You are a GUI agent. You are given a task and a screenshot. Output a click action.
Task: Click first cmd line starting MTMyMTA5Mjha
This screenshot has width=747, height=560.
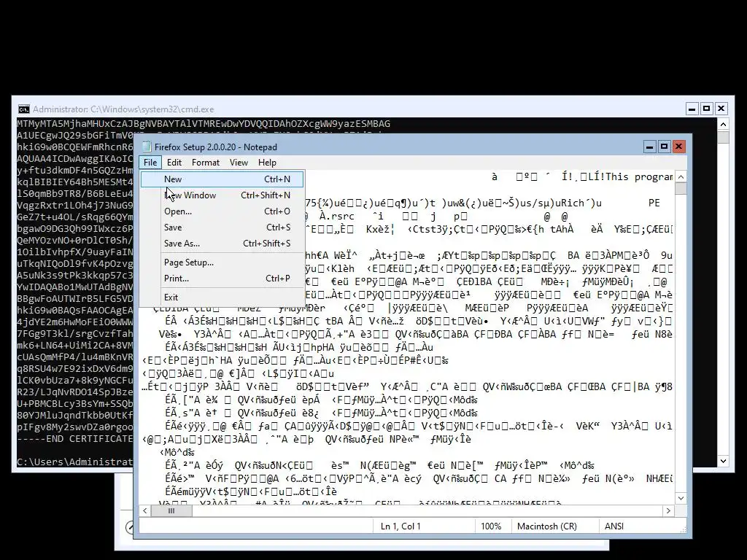pos(204,124)
